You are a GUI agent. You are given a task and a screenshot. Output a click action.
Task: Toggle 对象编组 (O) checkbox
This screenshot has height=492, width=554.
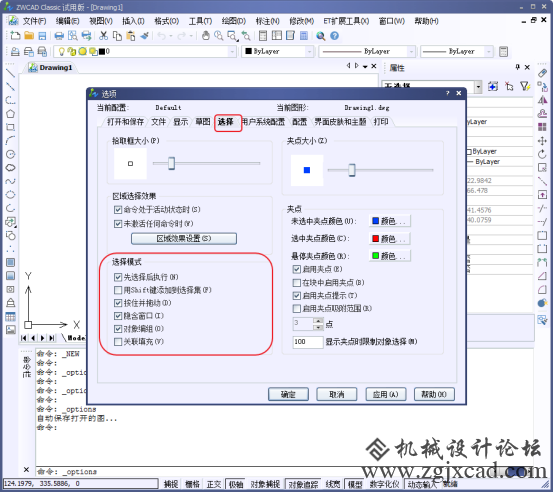[x=118, y=329]
